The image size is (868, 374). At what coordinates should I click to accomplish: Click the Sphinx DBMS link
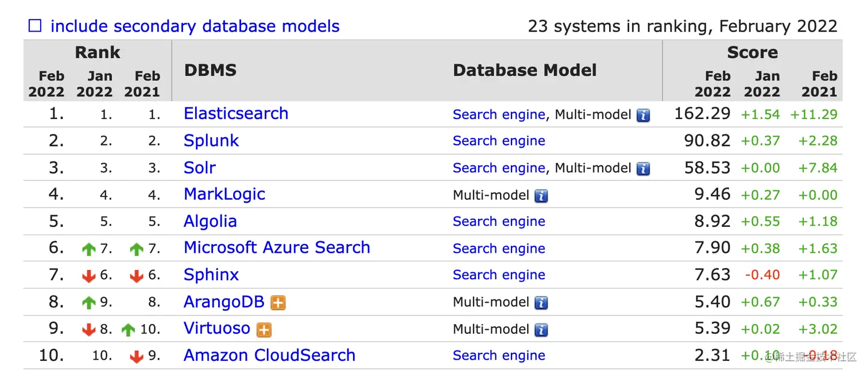[211, 275]
